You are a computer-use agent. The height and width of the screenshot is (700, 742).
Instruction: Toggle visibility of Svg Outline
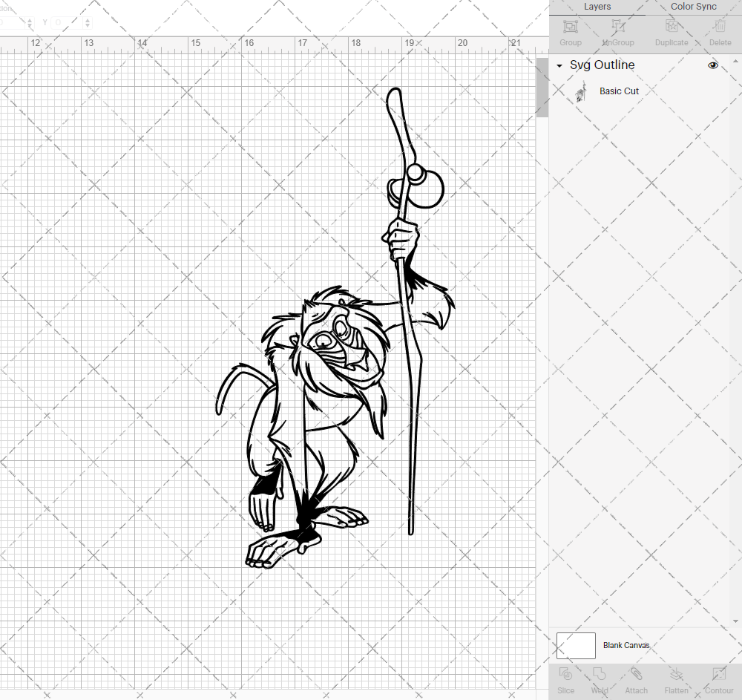click(713, 65)
